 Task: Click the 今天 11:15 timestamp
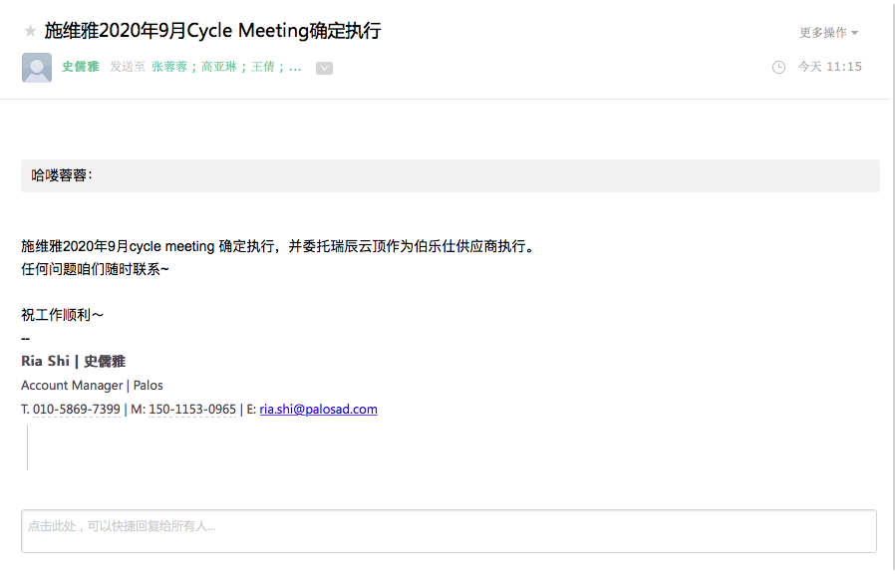point(829,67)
